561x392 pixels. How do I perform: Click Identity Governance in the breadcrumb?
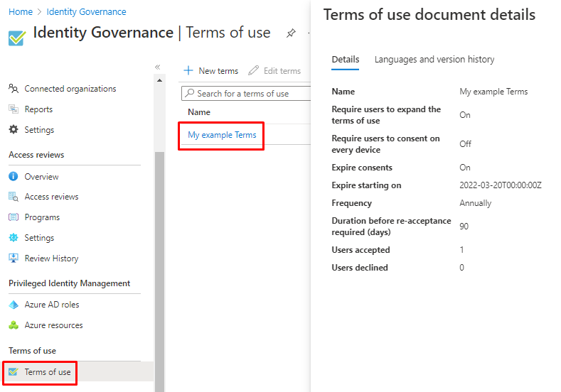pos(86,12)
